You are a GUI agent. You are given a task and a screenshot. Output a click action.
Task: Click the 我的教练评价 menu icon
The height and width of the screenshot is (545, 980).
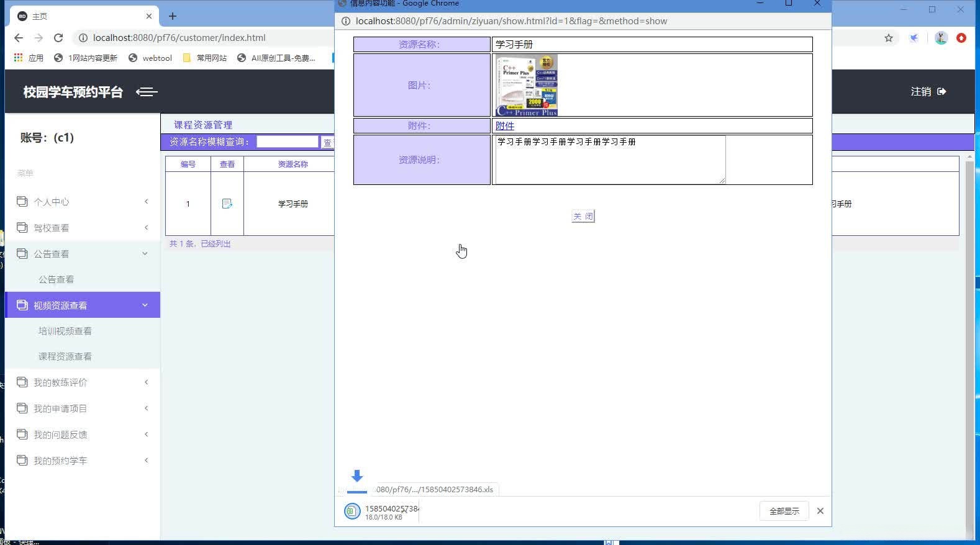22,382
